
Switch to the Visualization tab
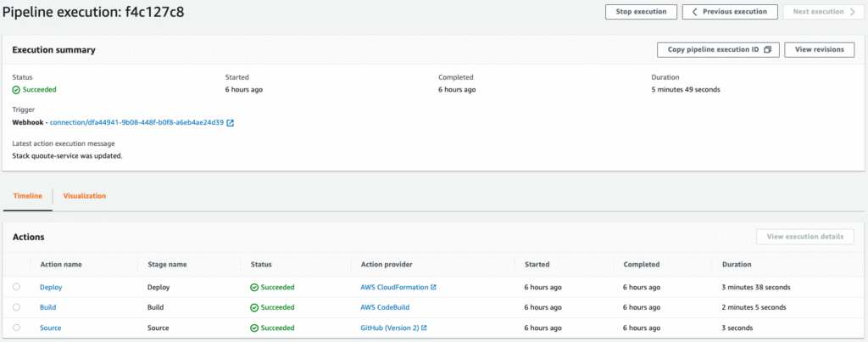click(85, 196)
